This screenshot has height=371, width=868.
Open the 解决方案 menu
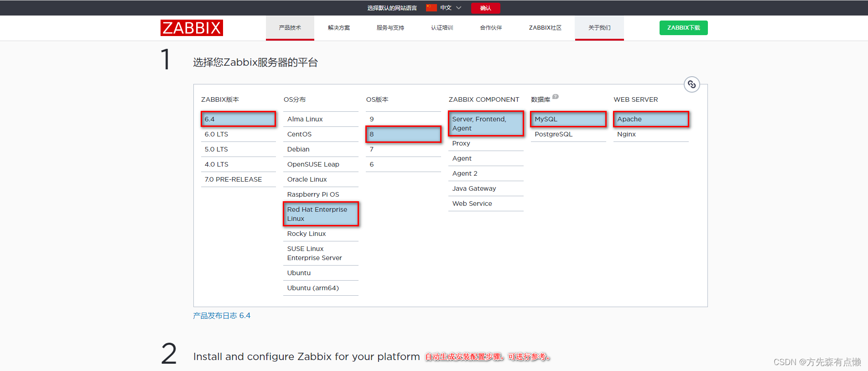click(339, 28)
